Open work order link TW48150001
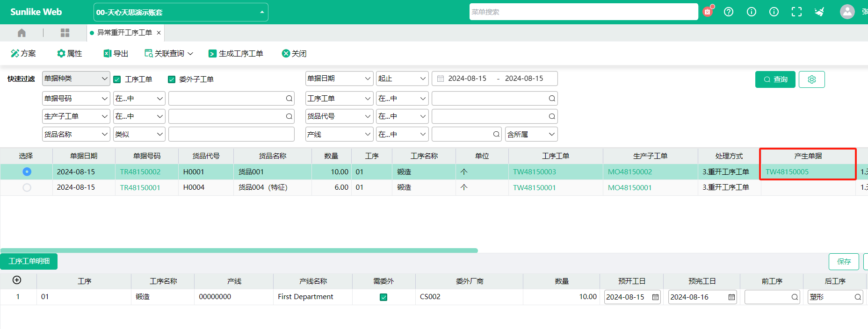Image resolution: width=868 pixels, height=329 pixels. 535,187
